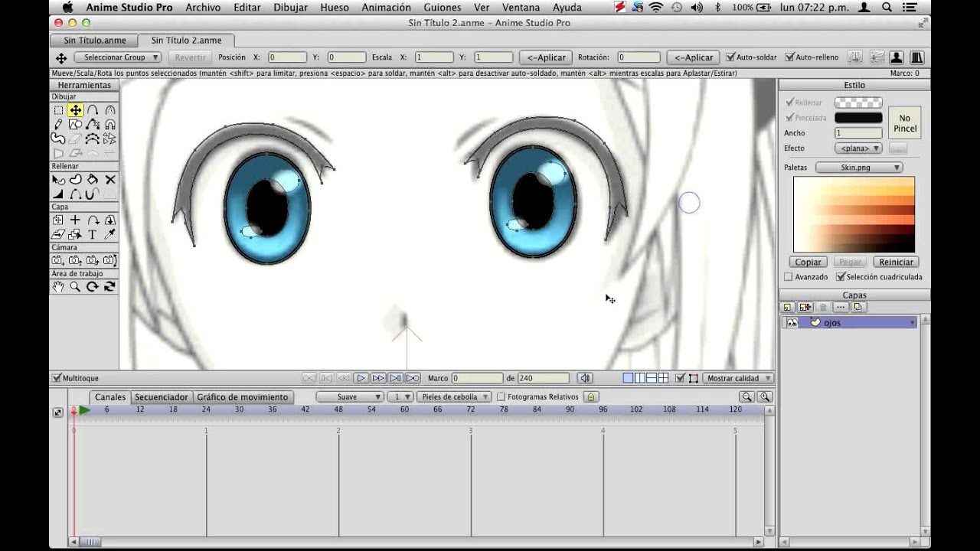Open the Mostrar calidad dropdown
Screen dimensions: 980x551
pyautogui.click(x=738, y=378)
